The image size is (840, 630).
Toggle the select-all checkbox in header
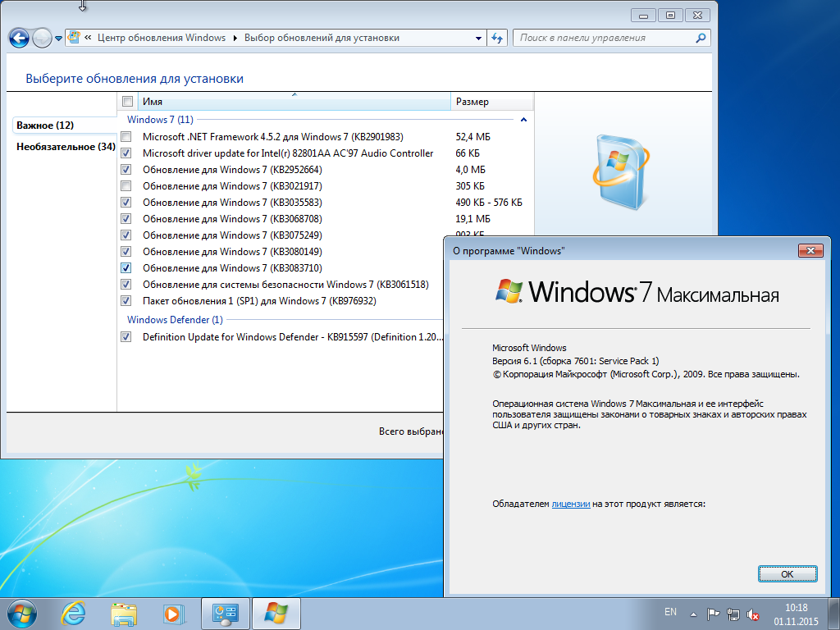[x=127, y=101]
